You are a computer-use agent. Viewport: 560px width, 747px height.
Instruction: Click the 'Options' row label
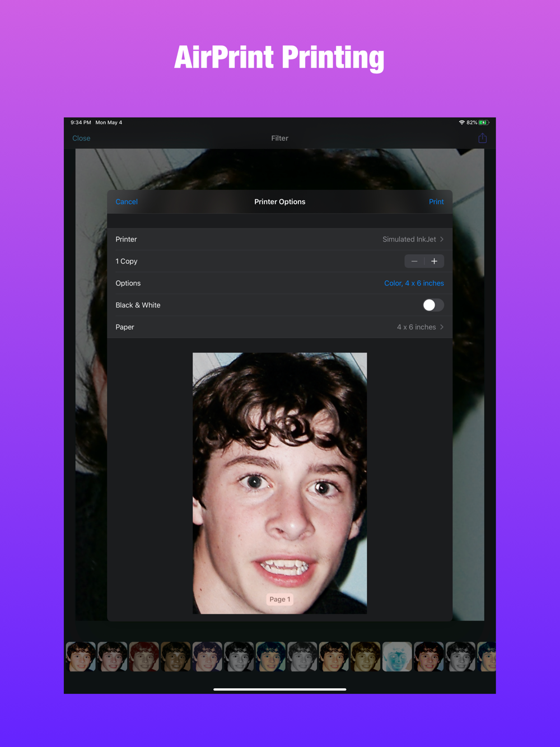coord(128,283)
